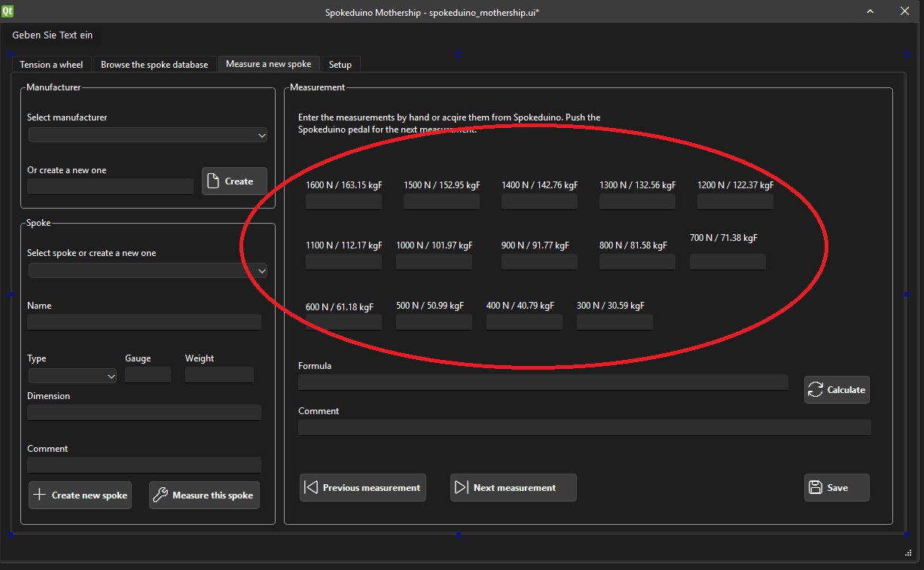Click the Select manufacturer label
The height and width of the screenshot is (570, 924).
coord(67,117)
